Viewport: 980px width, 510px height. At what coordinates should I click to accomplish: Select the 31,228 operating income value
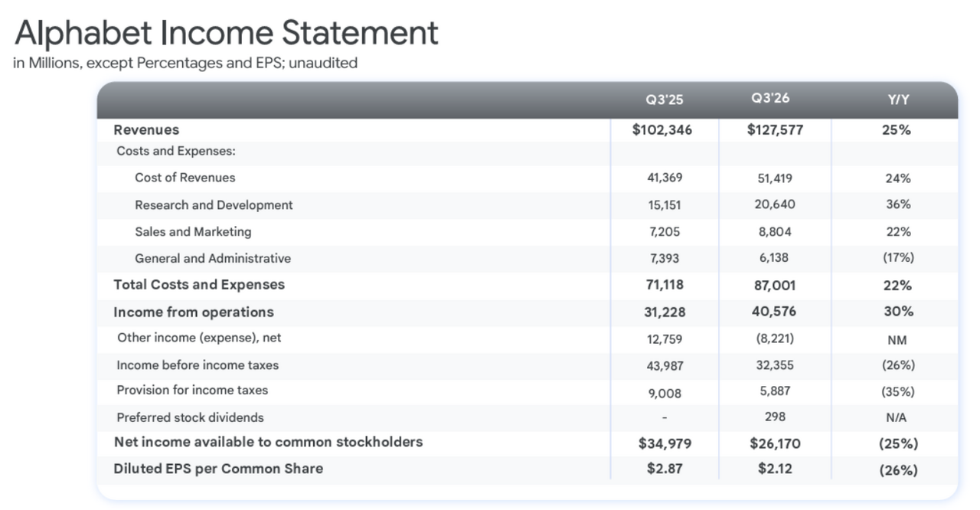[665, 312]
